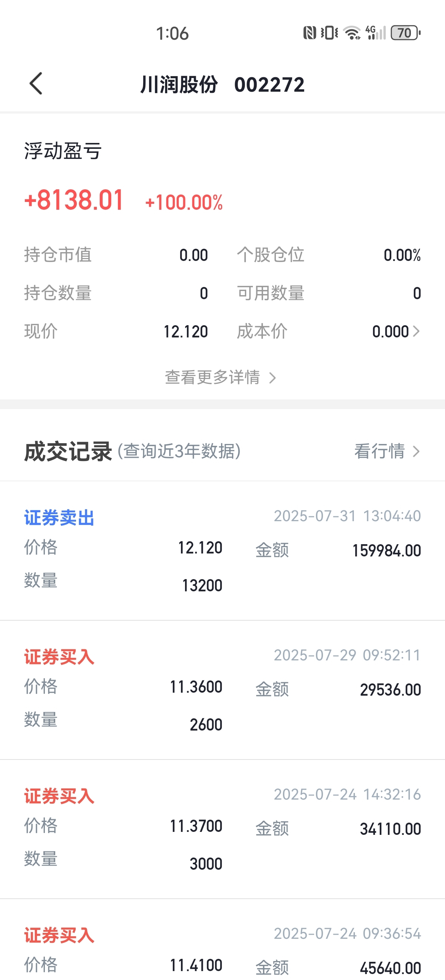Tap the 4G signal strength icon
The width and height of the screenshot is (445, 980).
tap(375, 33)
